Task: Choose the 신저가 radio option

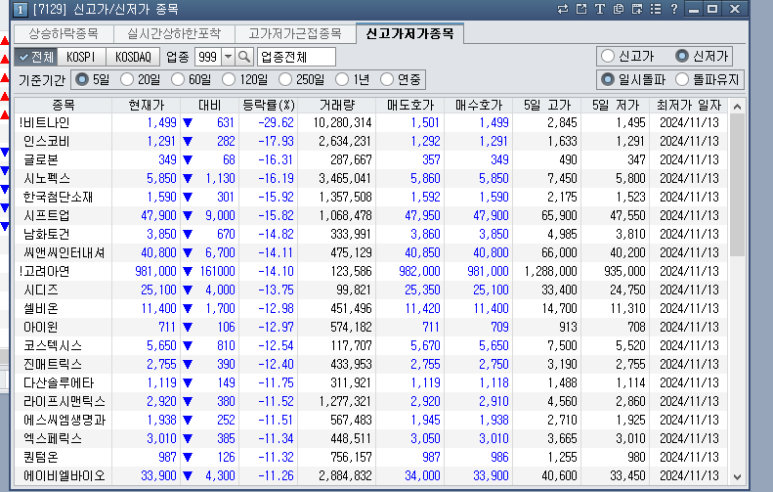Action: tap(682, 56)
